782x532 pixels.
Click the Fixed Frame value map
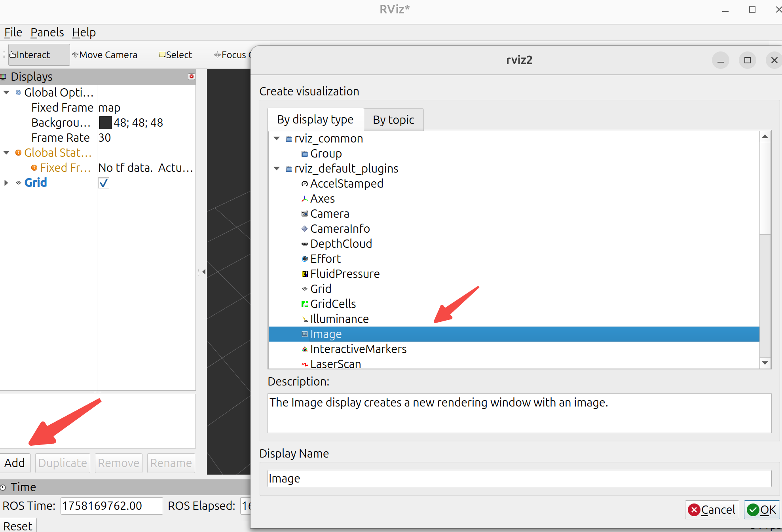[x=109, y=108]
